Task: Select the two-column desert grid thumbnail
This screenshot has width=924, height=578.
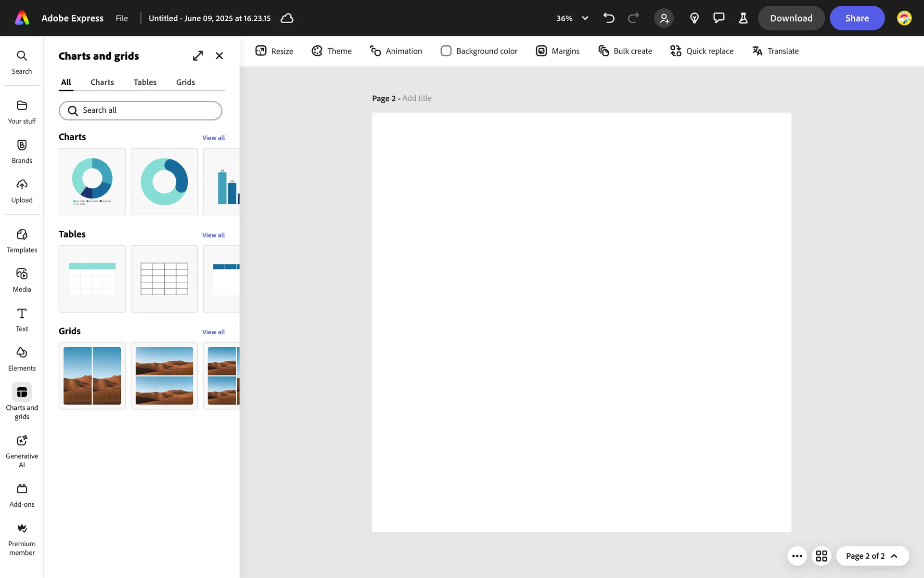Action: click(x=92, y=376)
